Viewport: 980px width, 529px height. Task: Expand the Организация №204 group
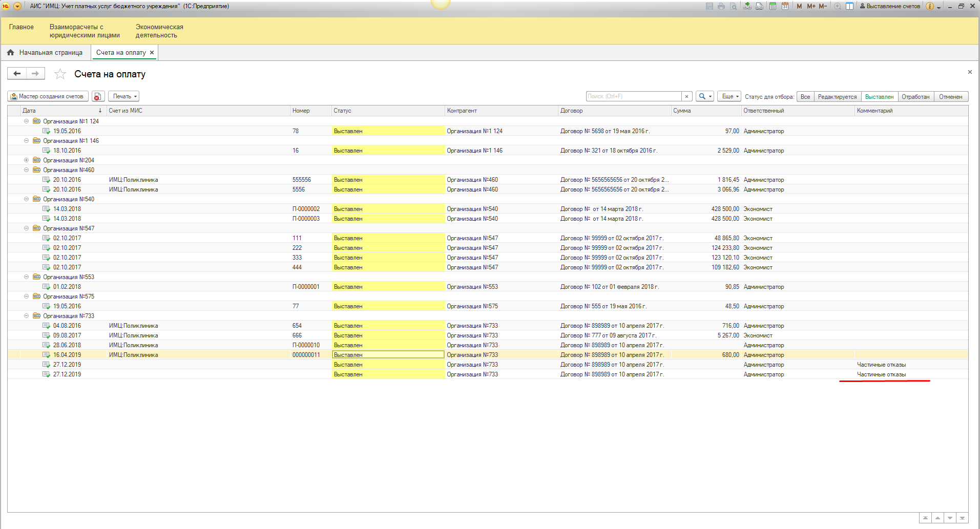tap(26, 160)
